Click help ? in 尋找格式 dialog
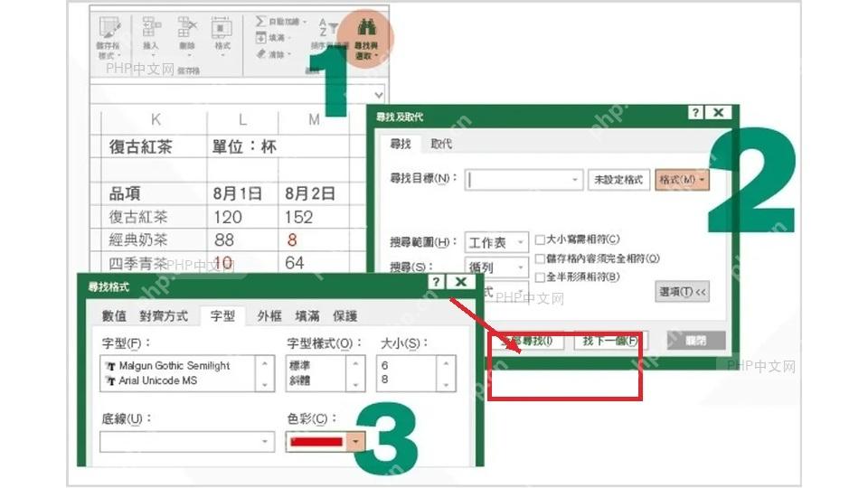 436,282
